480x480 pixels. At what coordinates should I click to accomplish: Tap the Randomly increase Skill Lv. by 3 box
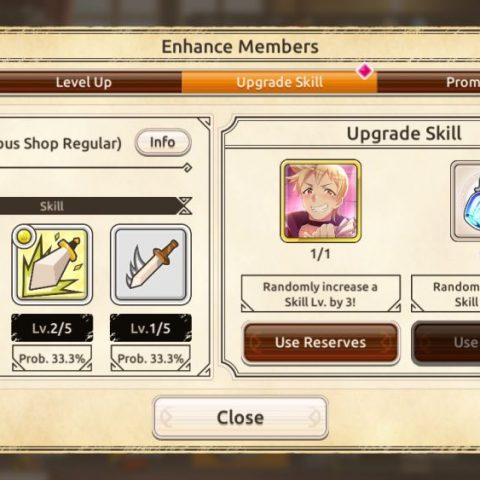[x=321, y=294]
